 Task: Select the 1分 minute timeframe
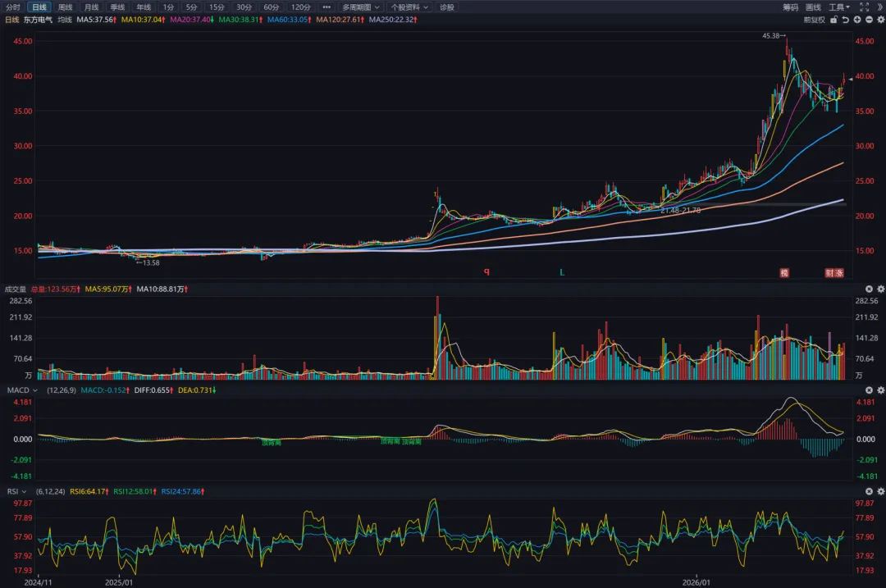168,7
